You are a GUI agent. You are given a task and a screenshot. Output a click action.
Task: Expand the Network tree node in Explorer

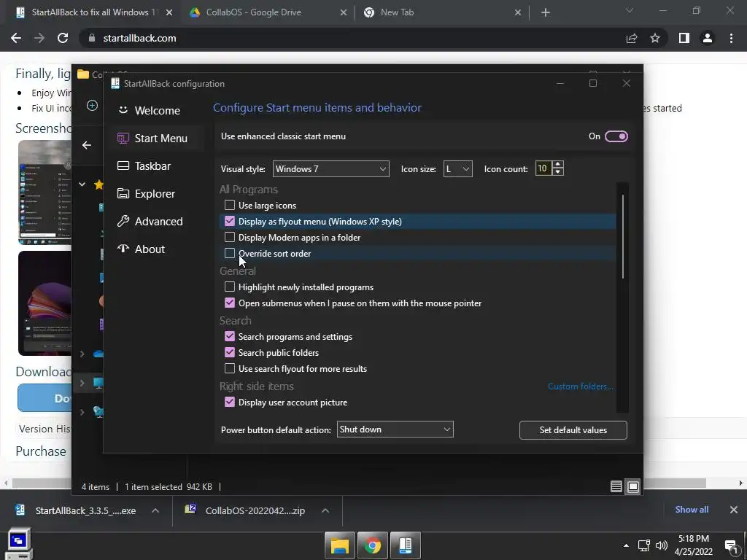pyautogui.click(x=82, y=412)
